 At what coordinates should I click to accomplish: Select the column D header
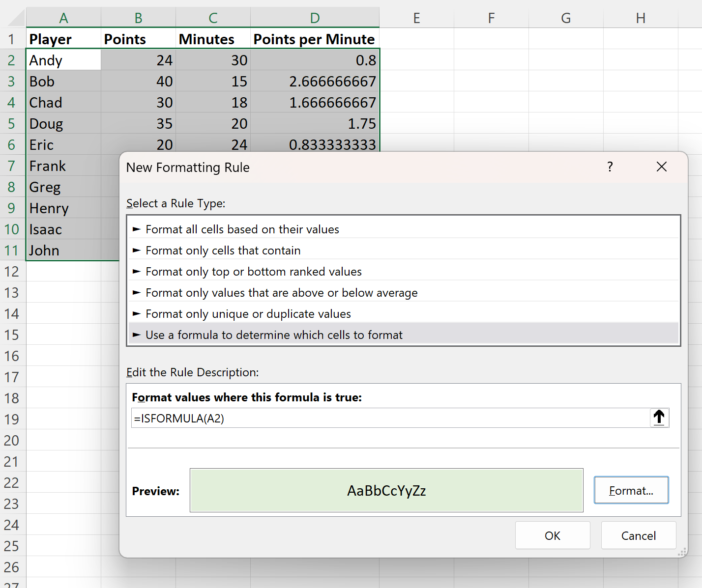315,17
